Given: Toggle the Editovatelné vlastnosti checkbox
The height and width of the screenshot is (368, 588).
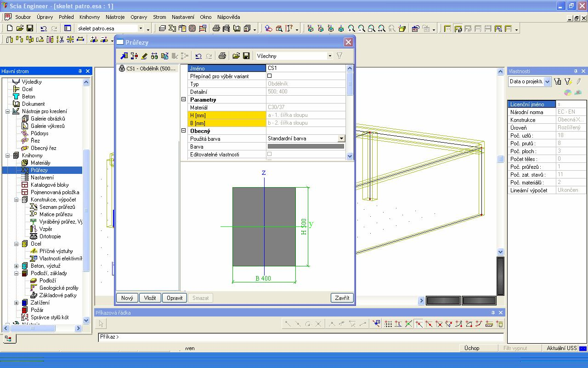Looking at the screenshot, I should (x=270, y=154).
